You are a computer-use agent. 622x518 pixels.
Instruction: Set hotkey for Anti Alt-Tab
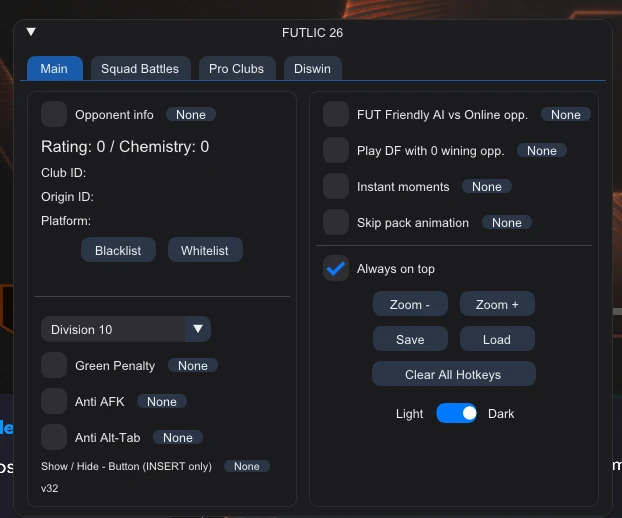178,437
